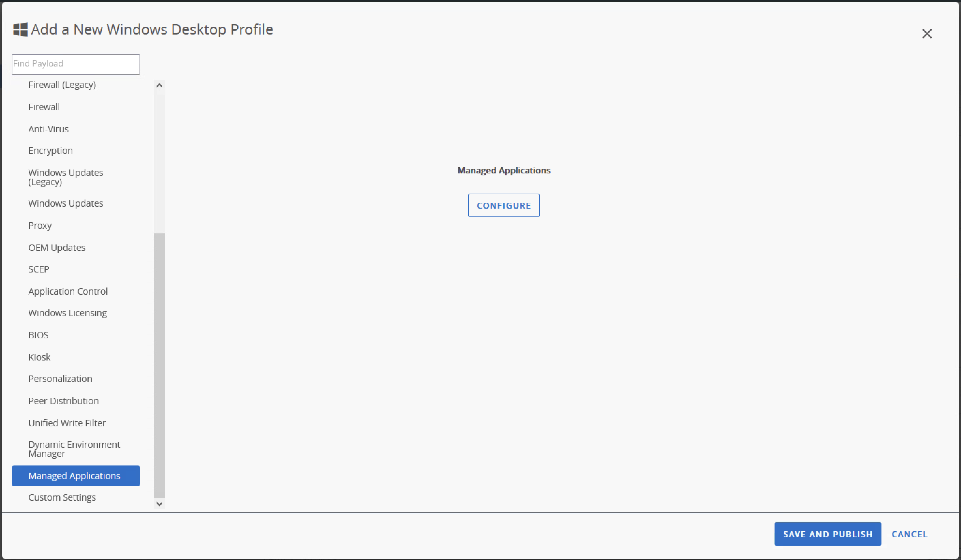Open the Encryption payload settings
The image size is (961, 560).
[50, 150]
